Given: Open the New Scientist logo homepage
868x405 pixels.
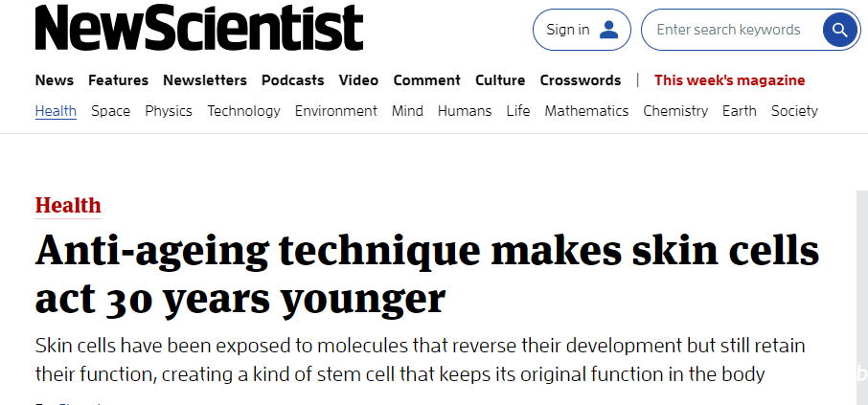Looking at the screenshot, I should [x=199, y=29].
